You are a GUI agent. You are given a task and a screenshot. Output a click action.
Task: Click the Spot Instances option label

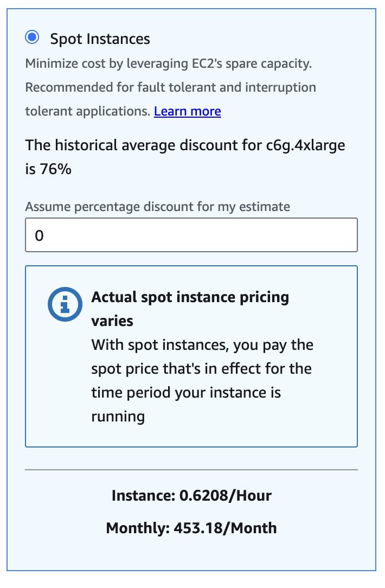[100, 39]
